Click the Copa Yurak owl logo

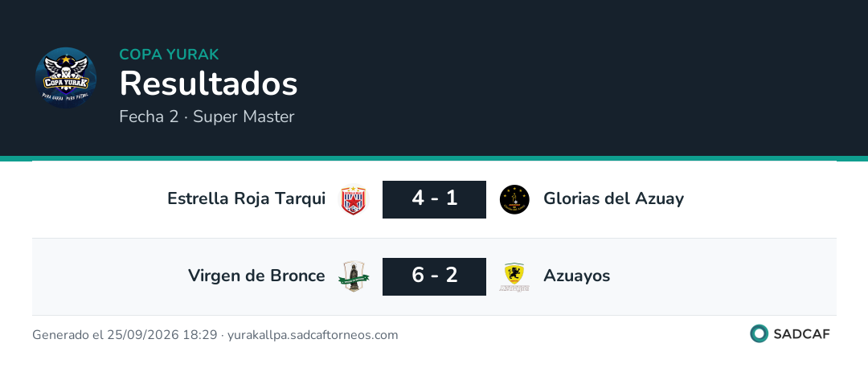(x=66, y=77)
